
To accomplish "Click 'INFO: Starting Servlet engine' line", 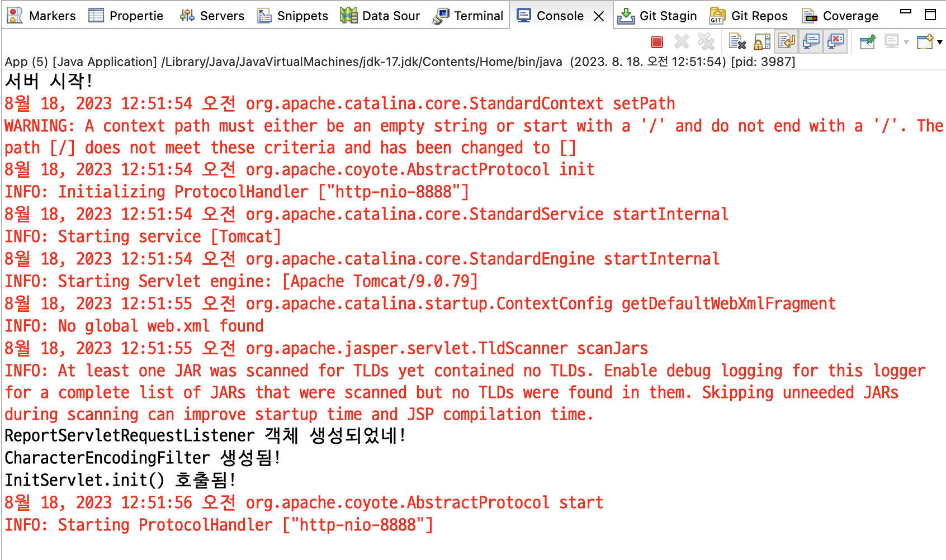I will click(242, 281).
